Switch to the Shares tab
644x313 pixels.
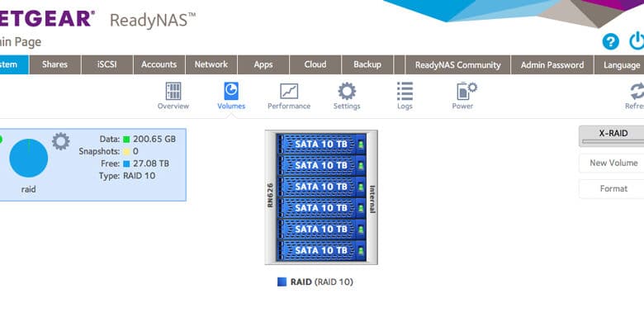(54, 65)
